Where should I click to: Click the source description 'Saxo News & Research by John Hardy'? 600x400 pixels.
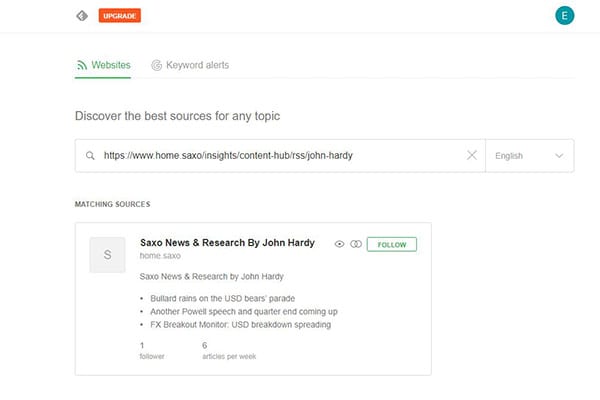(212, 276)
